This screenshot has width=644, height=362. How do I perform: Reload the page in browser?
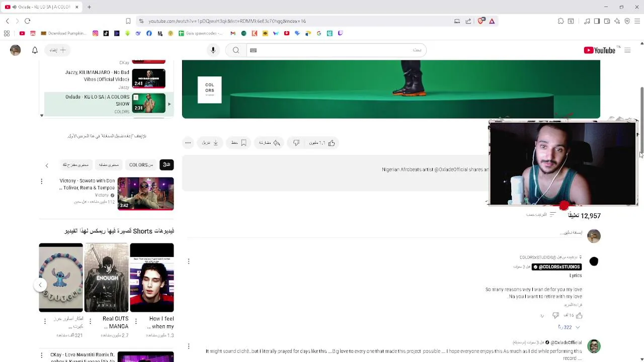(x=28, y=21)
